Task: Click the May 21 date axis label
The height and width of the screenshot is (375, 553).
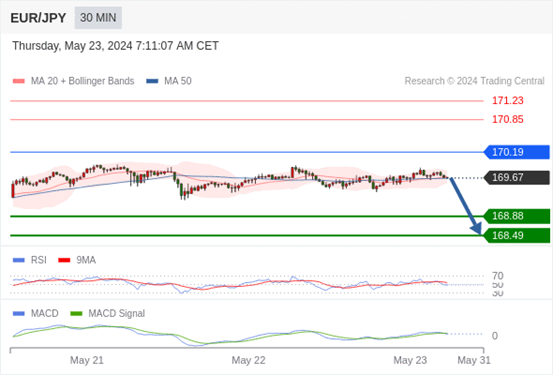Action: pos(87,360)
